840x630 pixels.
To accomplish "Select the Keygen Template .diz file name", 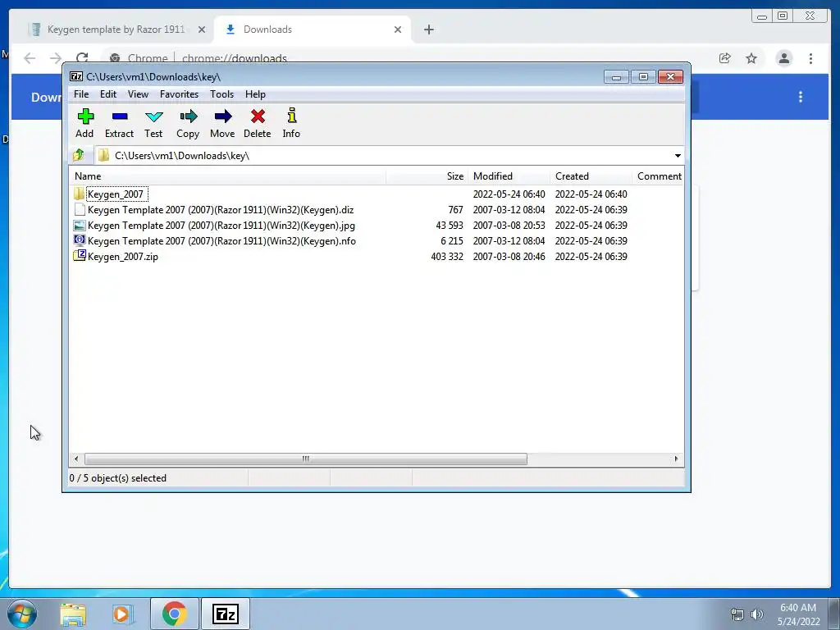I will [x=220, y=210].
